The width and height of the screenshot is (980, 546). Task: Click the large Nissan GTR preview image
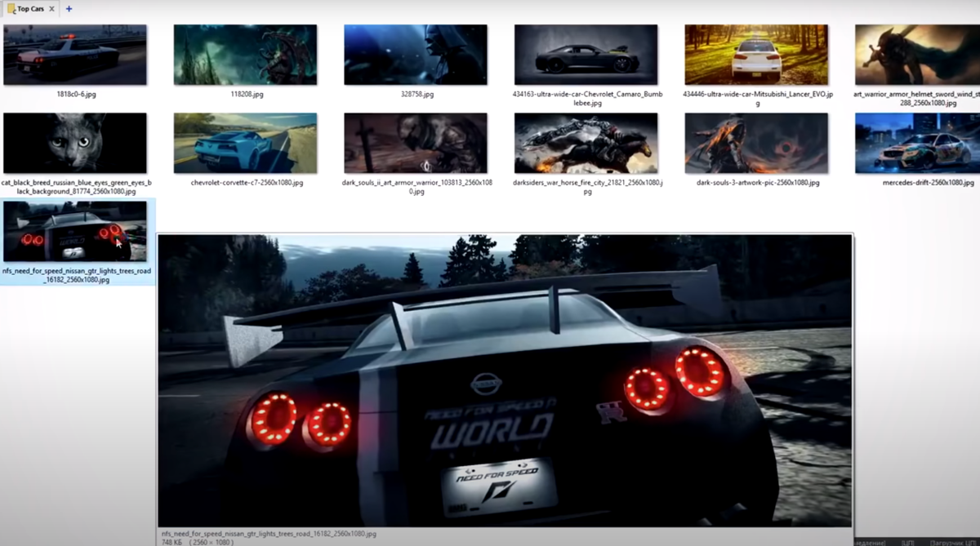505,380
